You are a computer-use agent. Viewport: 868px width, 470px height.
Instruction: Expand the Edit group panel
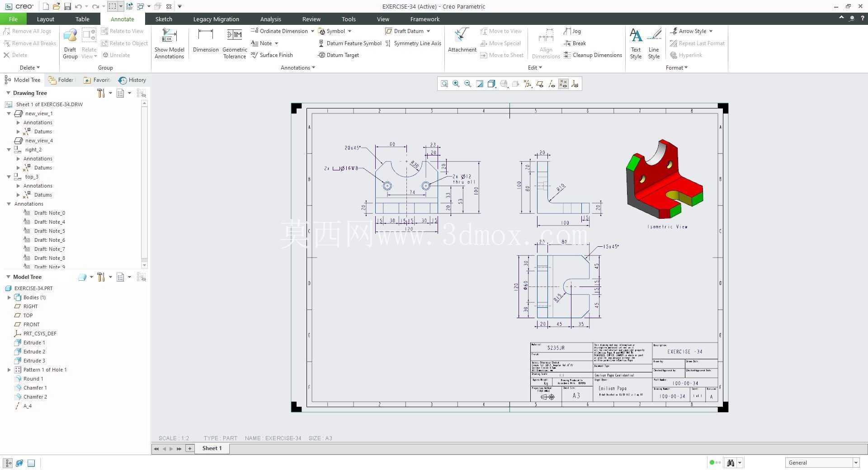coord(535,68)
